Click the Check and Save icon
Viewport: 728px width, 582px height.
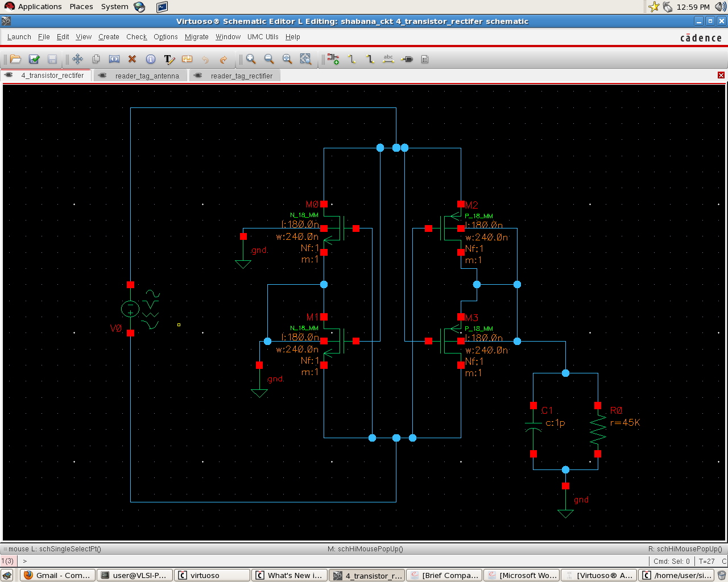[34, 59]
